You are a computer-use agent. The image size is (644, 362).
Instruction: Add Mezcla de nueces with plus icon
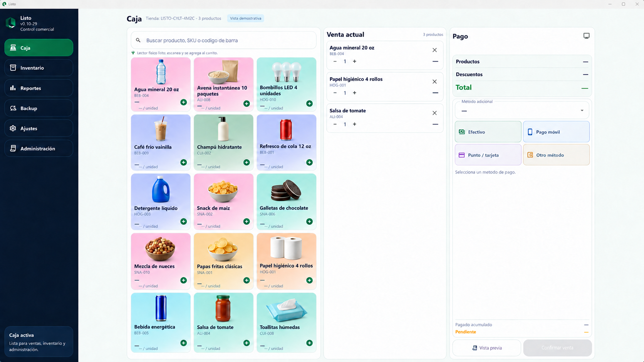(184, 280)
